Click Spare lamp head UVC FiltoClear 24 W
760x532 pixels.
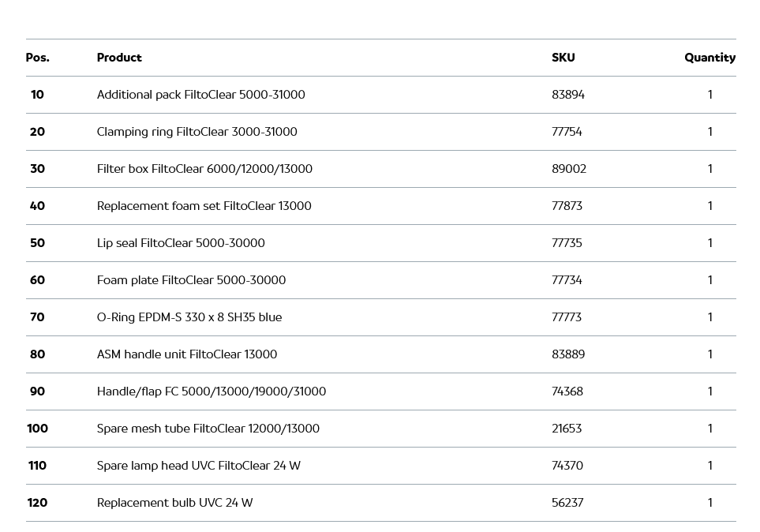(198, 466)
